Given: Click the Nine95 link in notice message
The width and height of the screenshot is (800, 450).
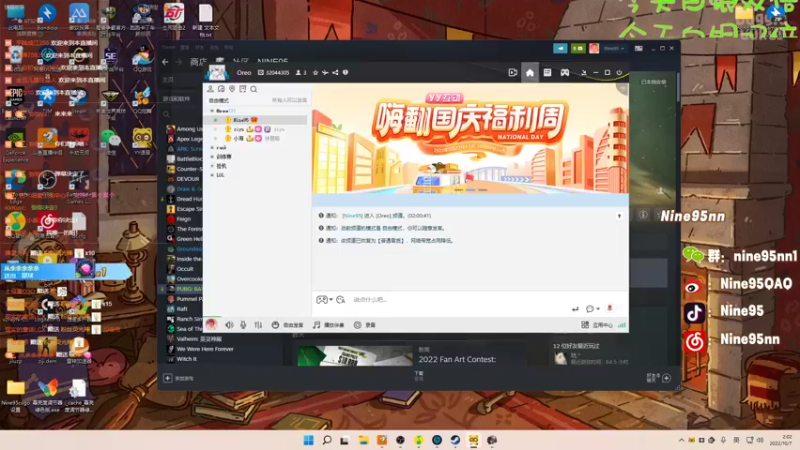Looking at the screenshot, I should pyautogui.click(x=352, y=216).
